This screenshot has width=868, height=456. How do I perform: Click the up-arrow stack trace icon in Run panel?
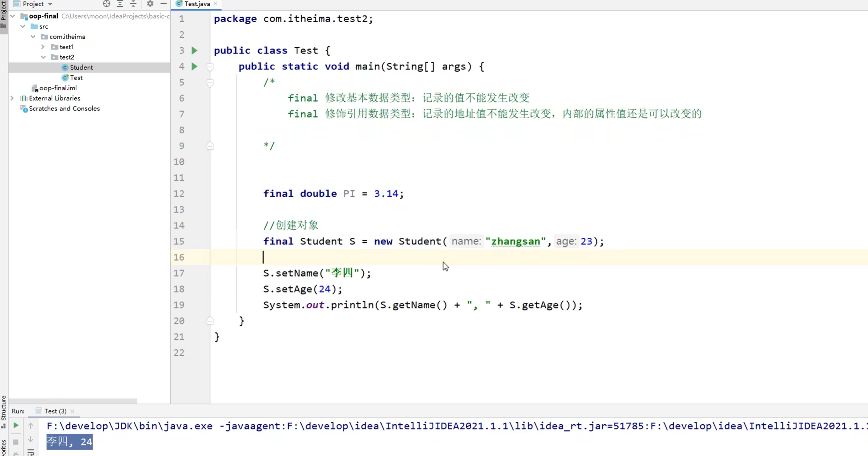pos(31,425)
